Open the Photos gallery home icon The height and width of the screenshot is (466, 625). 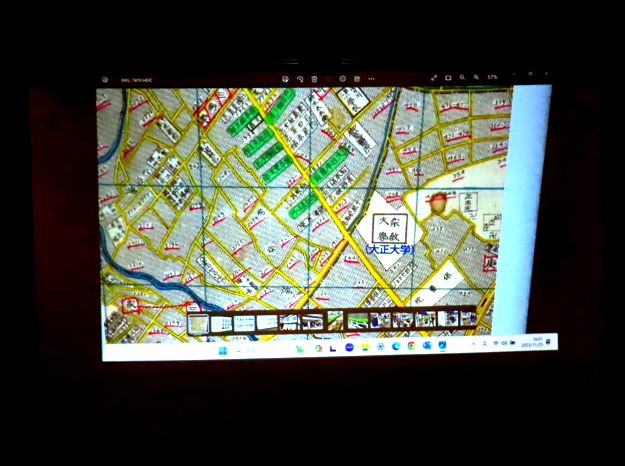(105, 80)
